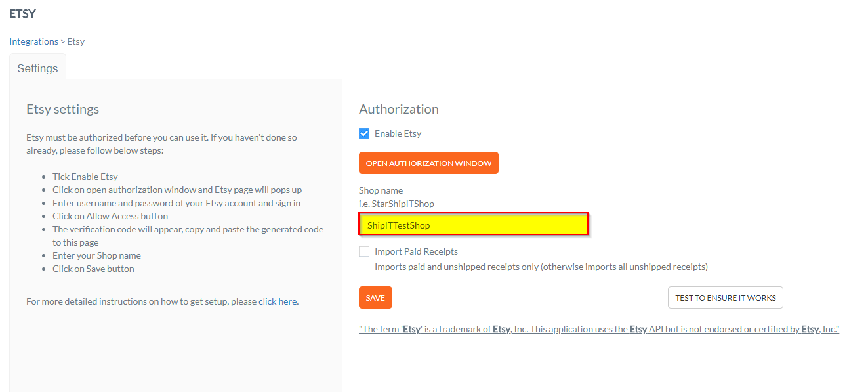Screen dimensions: 868x392
Task: Click the Etsy trademark disclaimer link
Action: pos(599,329)
